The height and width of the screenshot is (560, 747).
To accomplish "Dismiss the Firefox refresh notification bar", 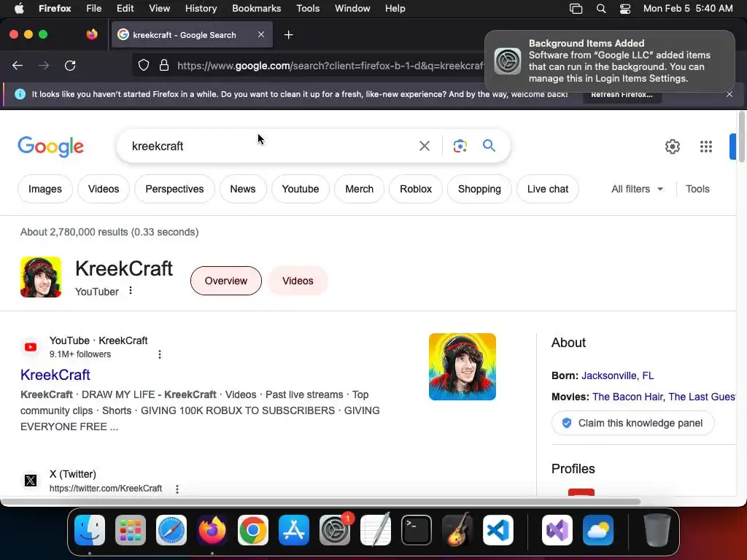I will pyautogui.click(x=729, y=94).
